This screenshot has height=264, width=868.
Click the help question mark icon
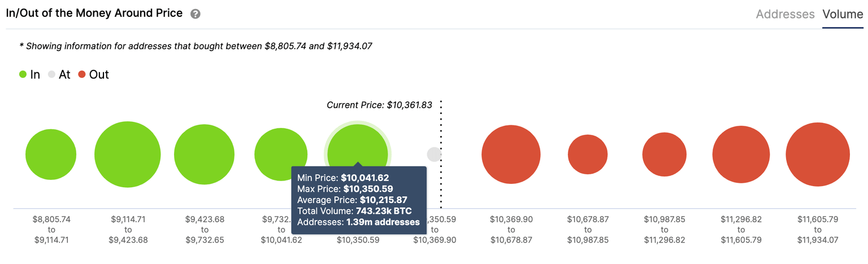pyautogui.click(x=196, y=14)
